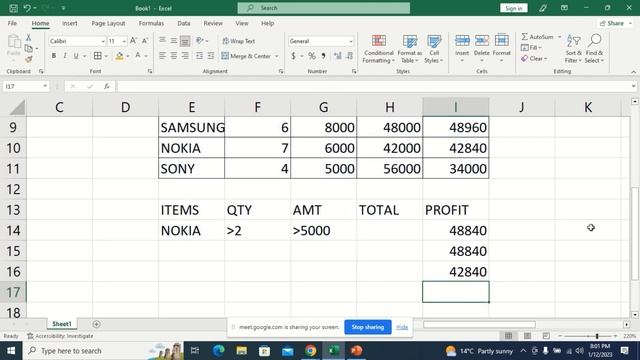The width and height of the screenshot is (640, 360).
Task: Switch to the Review tab
Action: click(213, 23)
